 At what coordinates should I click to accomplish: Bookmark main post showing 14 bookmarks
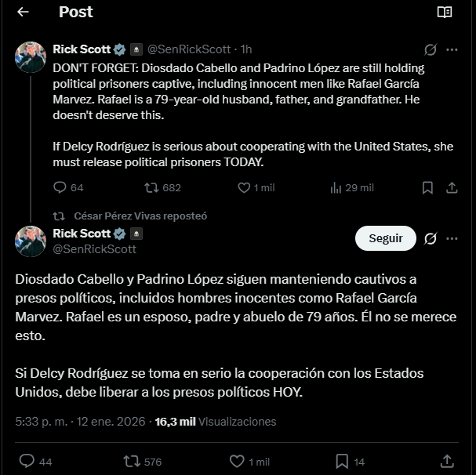(342, 461)
